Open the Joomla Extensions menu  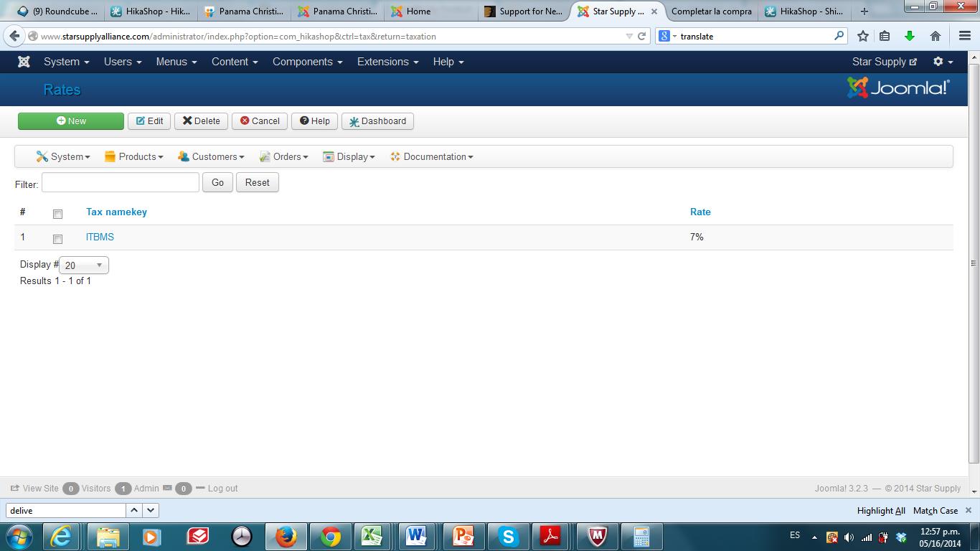(388, 62)
